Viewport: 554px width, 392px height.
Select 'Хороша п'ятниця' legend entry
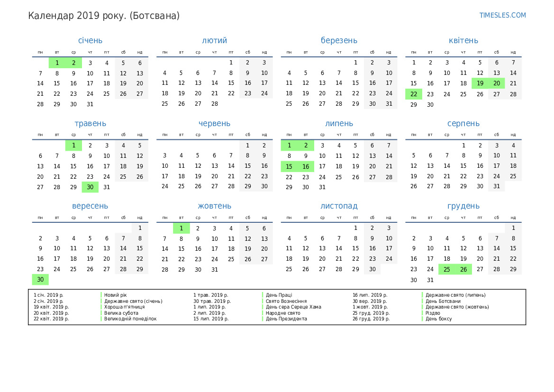124,307
